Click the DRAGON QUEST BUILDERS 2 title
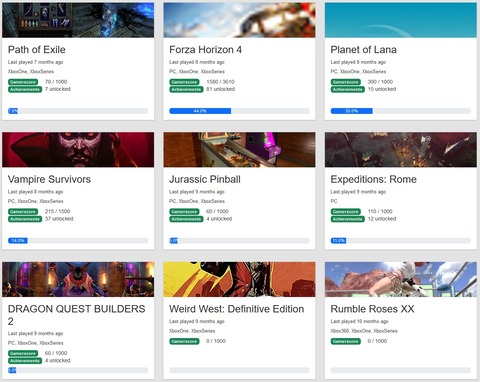The height and width of the screenshot is (382, 480). pos(77,315)
